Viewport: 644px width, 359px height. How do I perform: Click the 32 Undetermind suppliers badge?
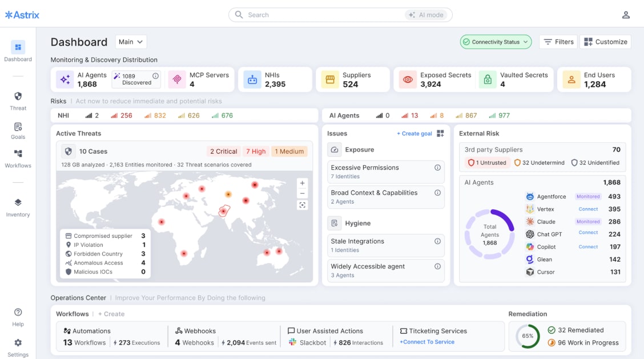(x=540, y=162)
